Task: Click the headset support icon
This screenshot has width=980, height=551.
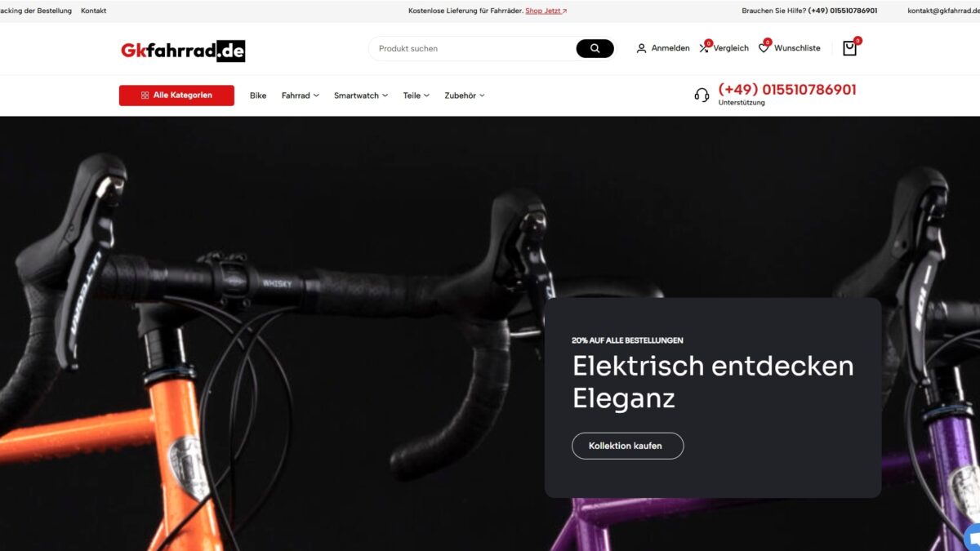Action: (702, 95)
